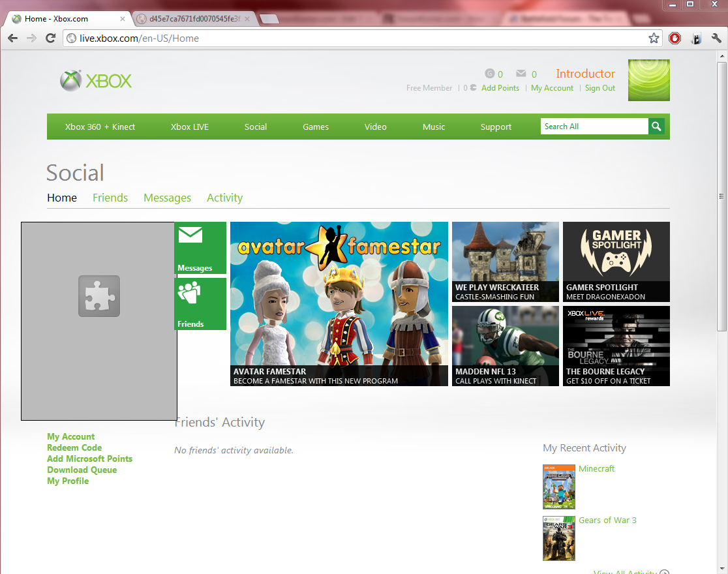The image size is (728, 574).
Task: Click My Account in sidebar links
Action: click(x=70, y=436)
